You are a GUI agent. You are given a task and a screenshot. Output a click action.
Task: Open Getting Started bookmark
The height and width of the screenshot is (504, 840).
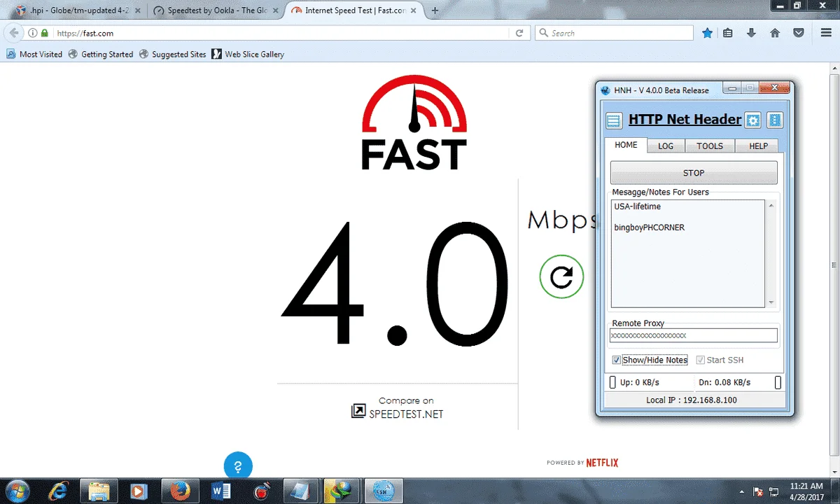(x=101, y=54)
